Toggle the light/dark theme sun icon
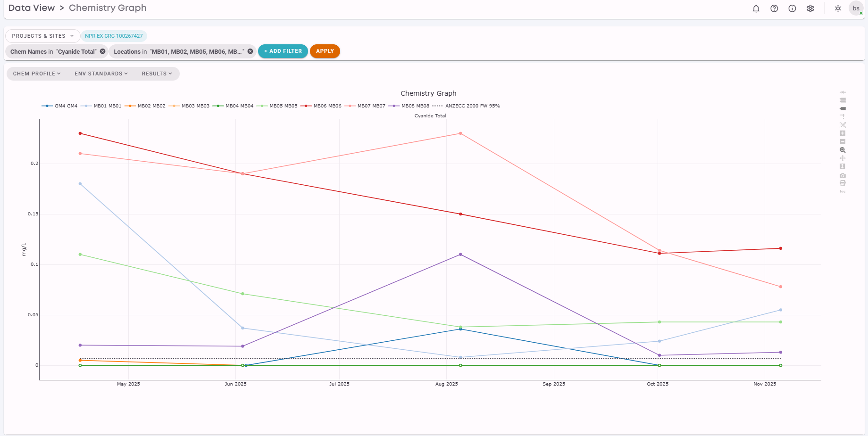 click(x=838, y=8)
